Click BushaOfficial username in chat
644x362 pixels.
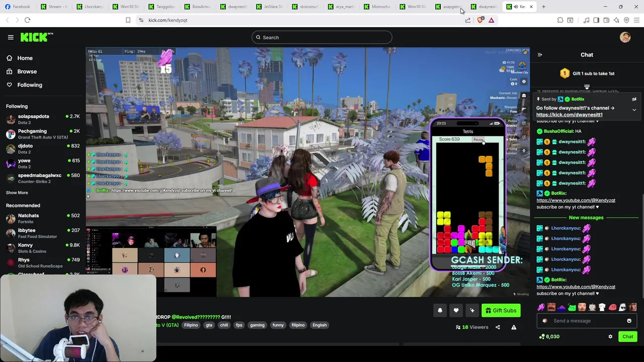coord(558,131)
